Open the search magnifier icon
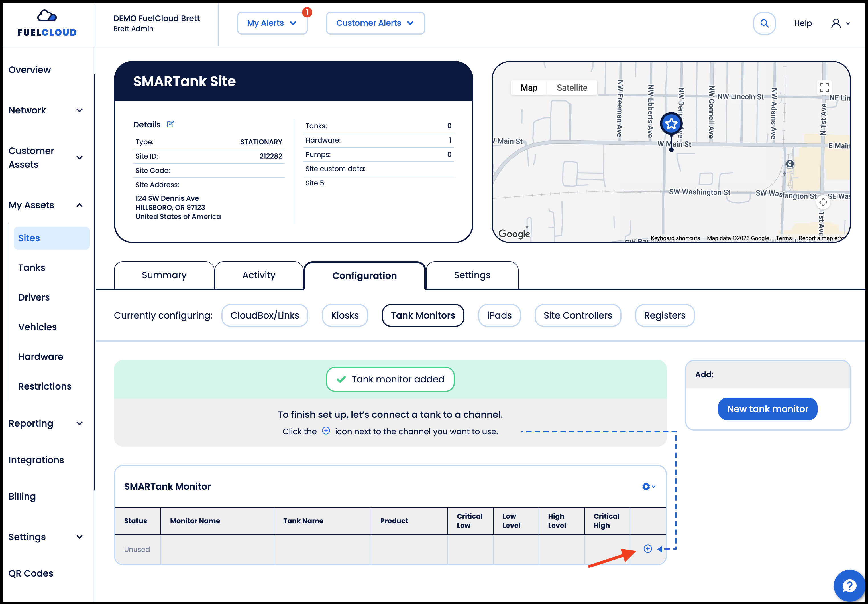The image size is (868, 604). (x=764, y=23)
